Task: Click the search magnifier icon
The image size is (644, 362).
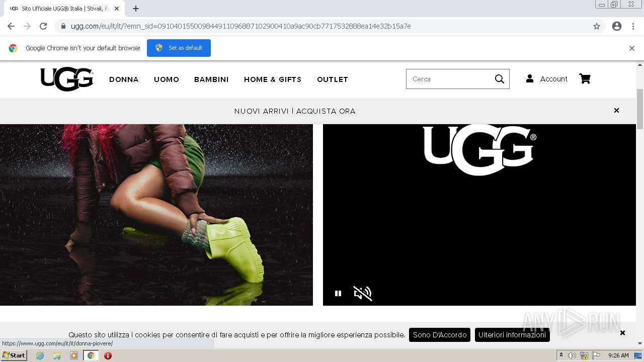Action: (x=500, y=79)
